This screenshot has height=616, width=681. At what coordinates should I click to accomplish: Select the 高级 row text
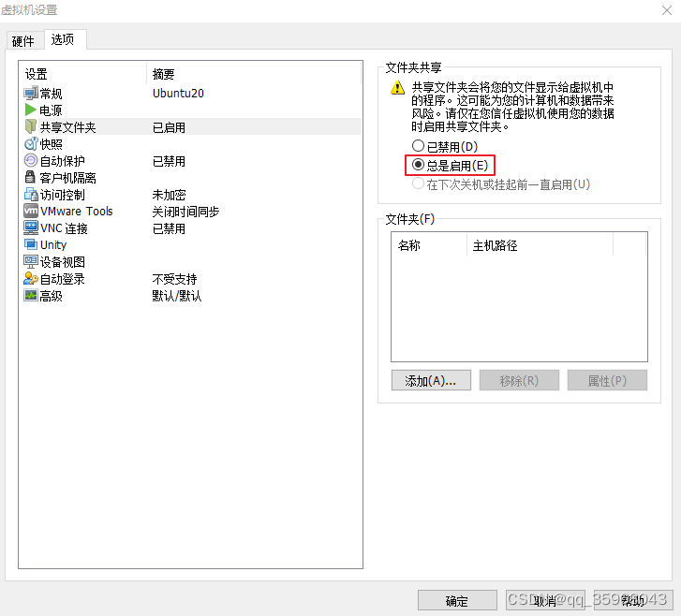click(x=51, y=296)
